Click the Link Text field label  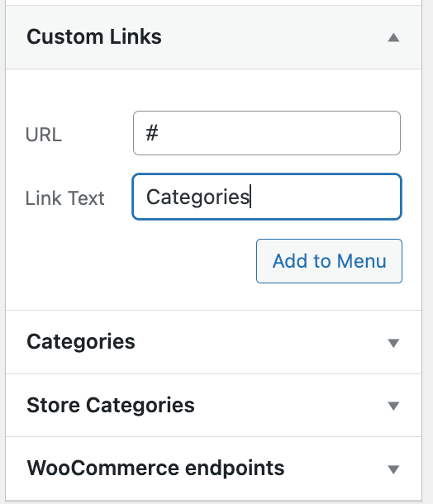point(65,198)
